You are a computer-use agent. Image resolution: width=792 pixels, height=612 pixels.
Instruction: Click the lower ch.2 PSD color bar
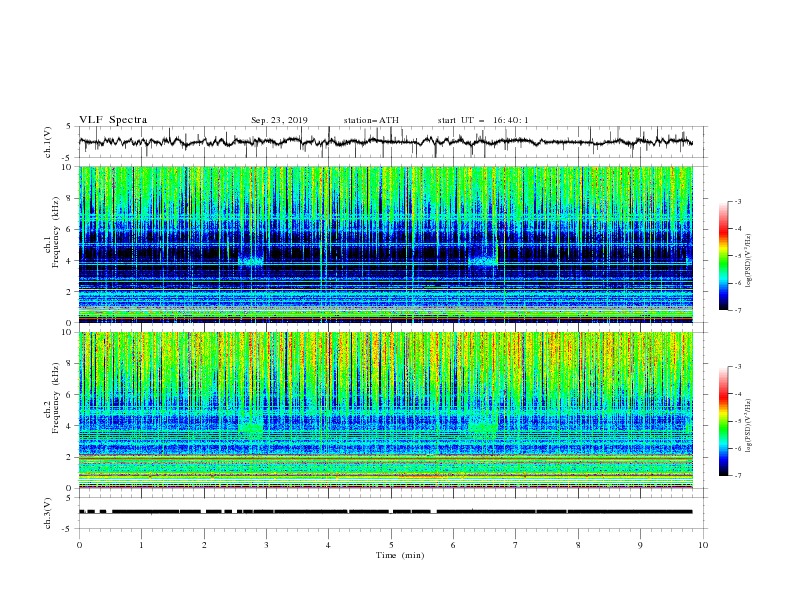[723, 421]
